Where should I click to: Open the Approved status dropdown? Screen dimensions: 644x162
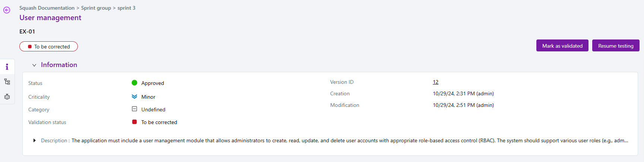click(x=153, y=83)
